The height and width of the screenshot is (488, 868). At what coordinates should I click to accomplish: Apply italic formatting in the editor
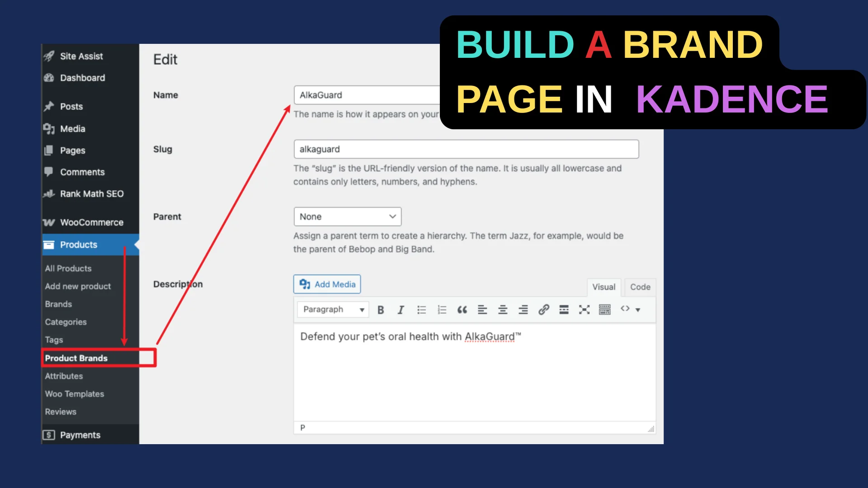(401, 310)
